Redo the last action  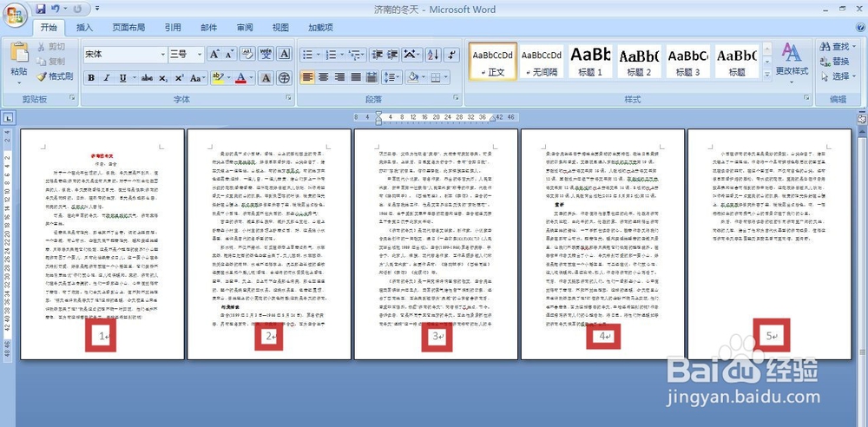click(x=77, y=9)
